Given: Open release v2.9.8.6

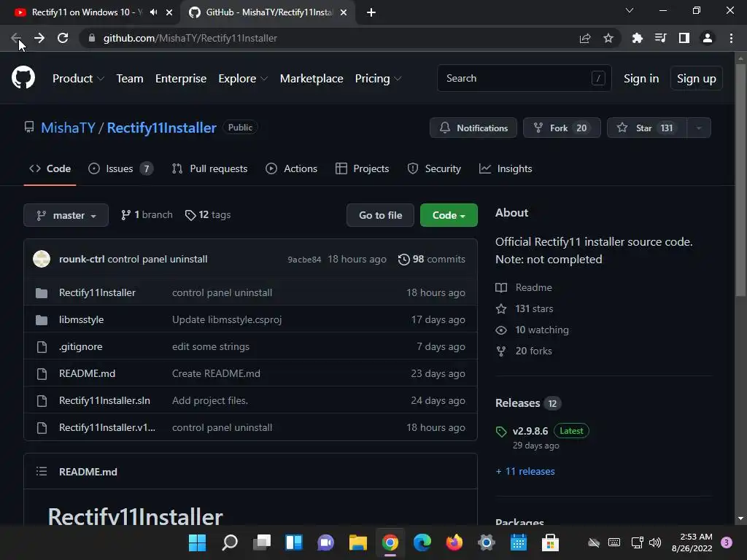Looking at the screenshot, I should (530, 431).
